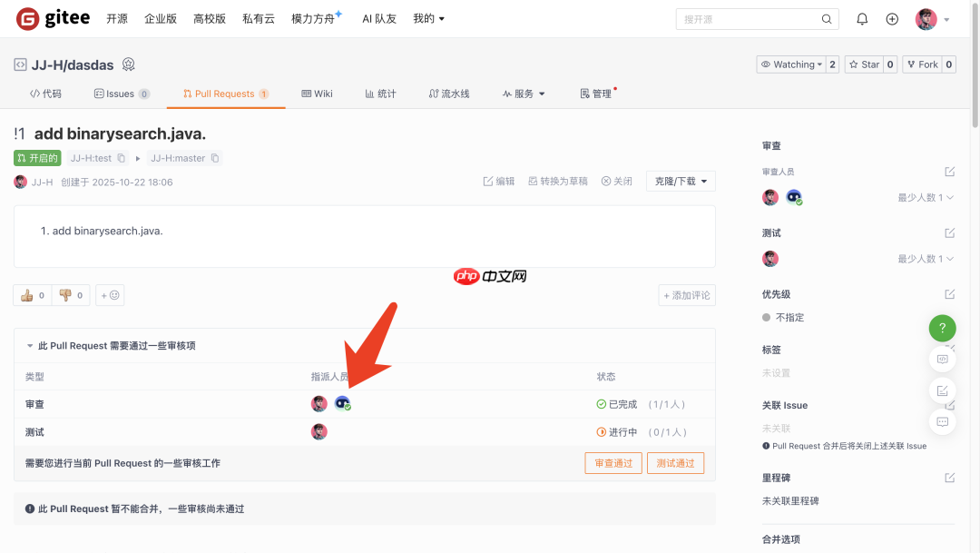Click the search magnifier icon
Image resolution: width=980 pixels, height=553 pixels.
tap(826, 18)
